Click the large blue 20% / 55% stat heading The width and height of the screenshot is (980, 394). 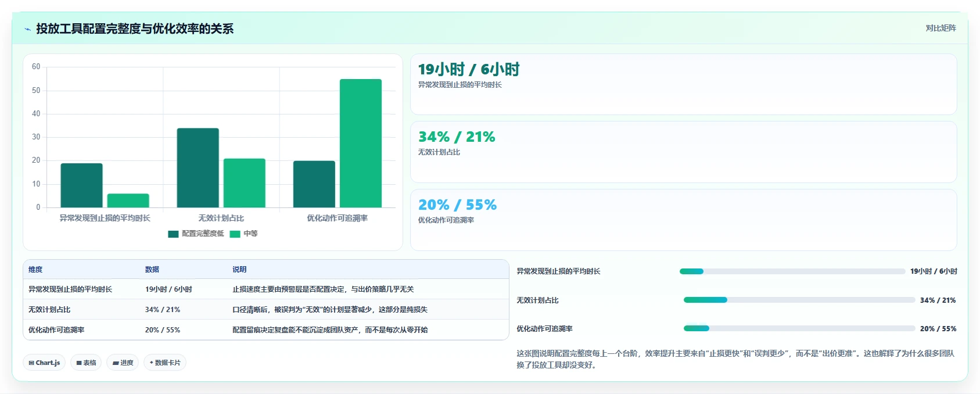tap(457, 205)
